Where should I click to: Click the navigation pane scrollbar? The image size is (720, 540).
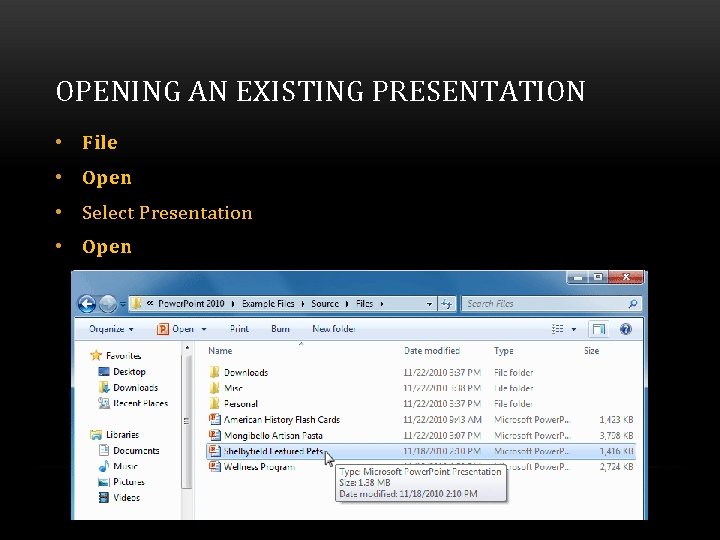pyautogui.click(x=186, y=421)
